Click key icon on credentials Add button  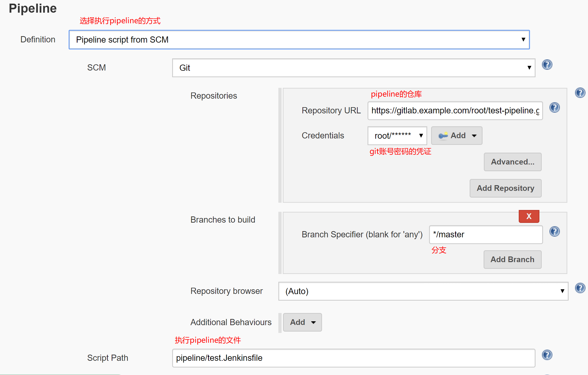coord(443,136)
